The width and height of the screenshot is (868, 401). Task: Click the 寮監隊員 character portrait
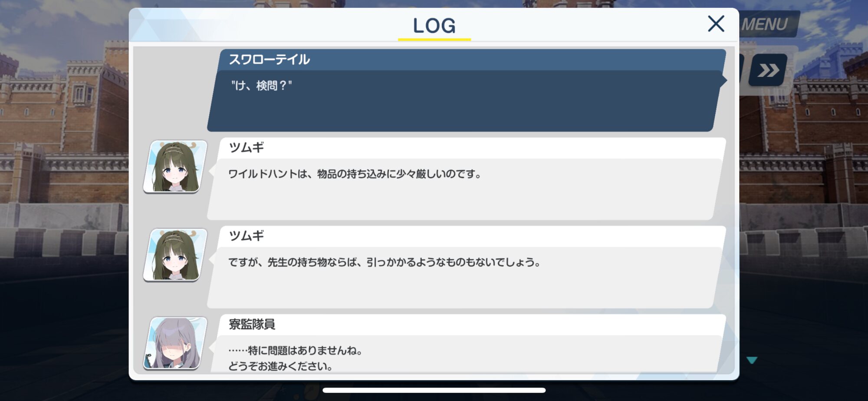[x=175, y=343]
